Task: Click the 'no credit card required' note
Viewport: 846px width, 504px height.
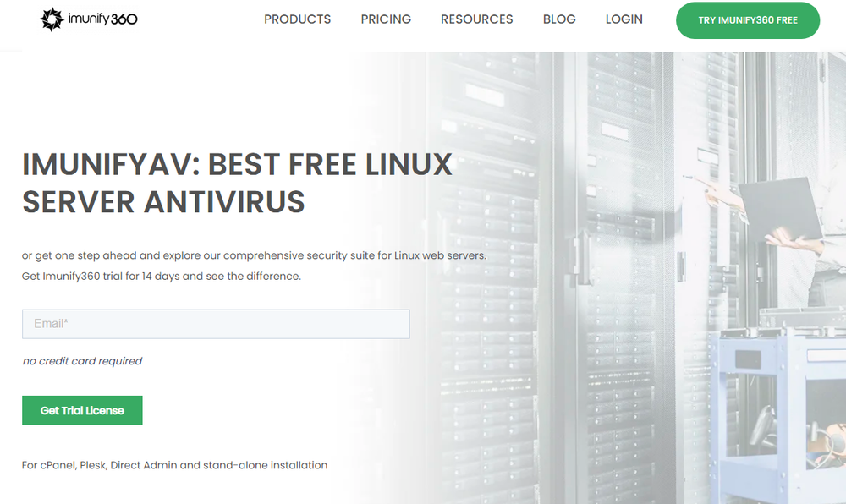Action: click(x=82, y=361)
